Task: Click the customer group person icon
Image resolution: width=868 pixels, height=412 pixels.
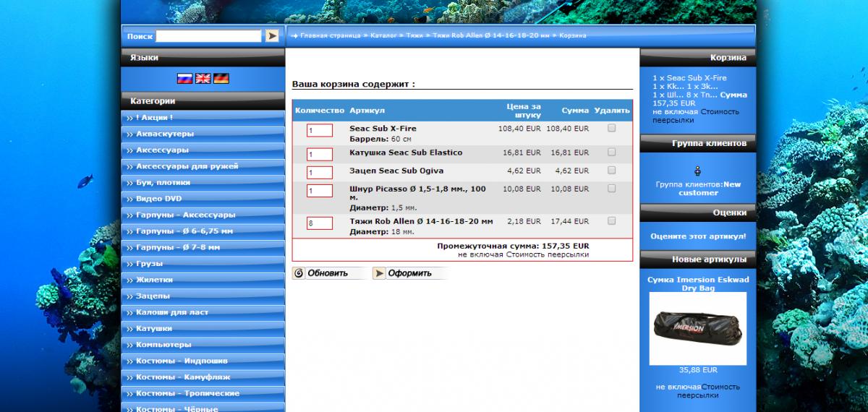Action: 697,171
